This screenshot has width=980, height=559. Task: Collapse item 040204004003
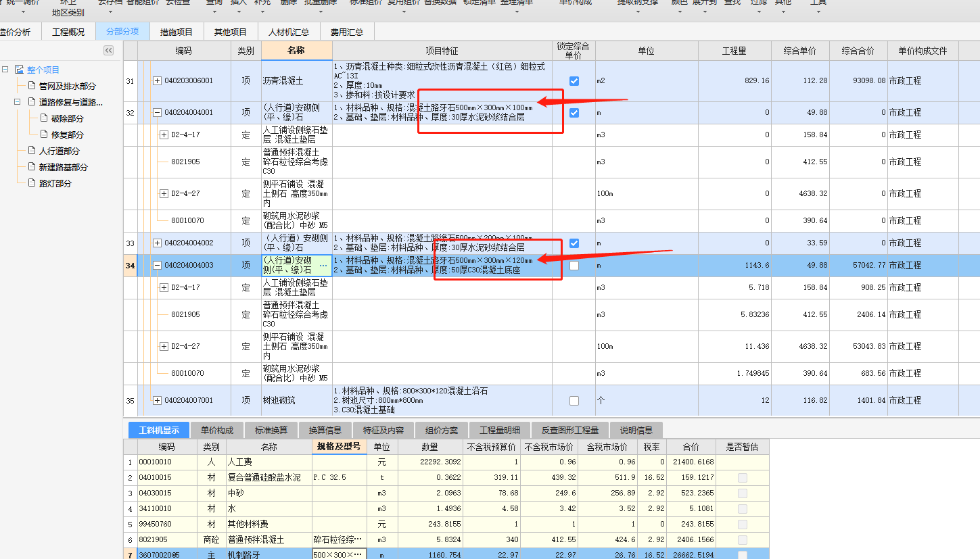(158, 266)
